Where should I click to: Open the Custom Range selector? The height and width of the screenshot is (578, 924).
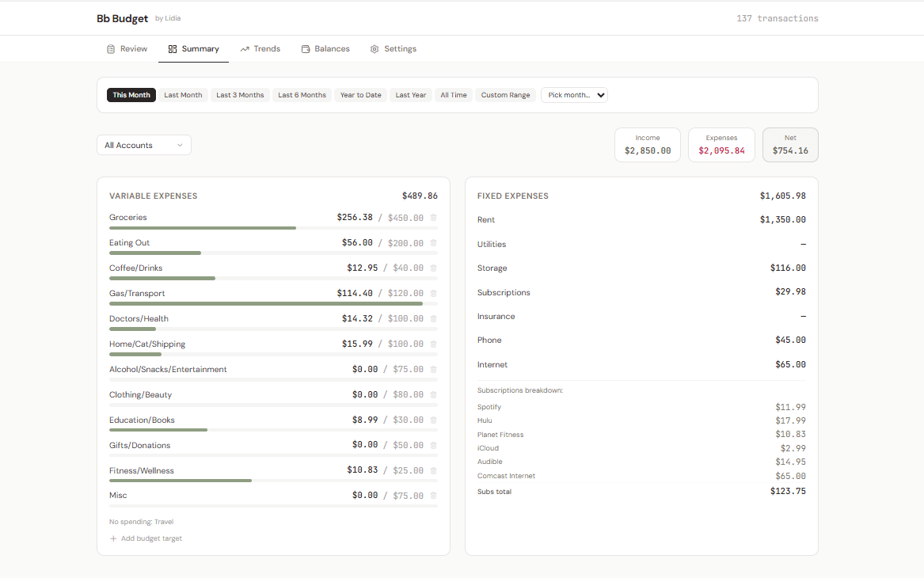pos(505,95)
